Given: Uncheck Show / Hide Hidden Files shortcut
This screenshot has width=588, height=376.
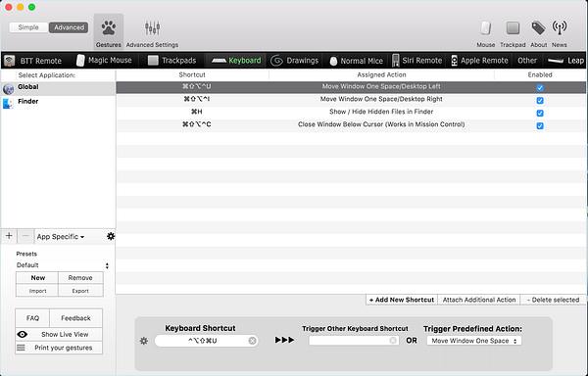Looking at the screenshot, I should [x=540, y=114].
